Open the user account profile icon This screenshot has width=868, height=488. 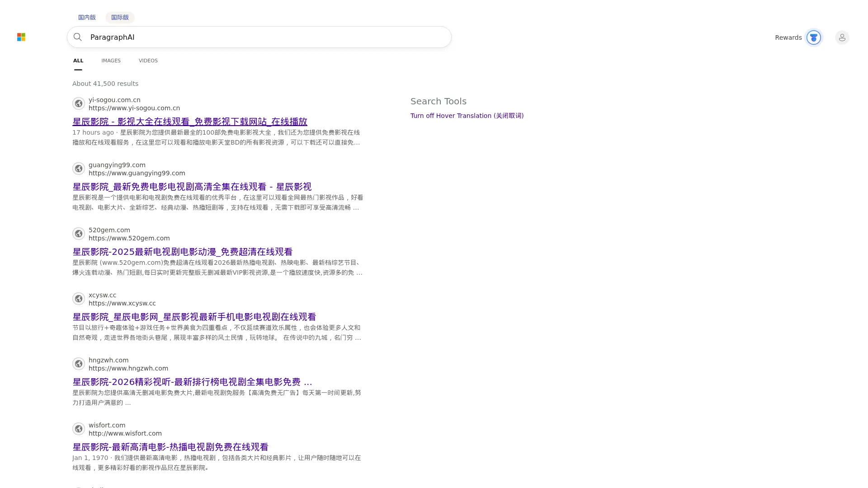(x=842, y=38)
